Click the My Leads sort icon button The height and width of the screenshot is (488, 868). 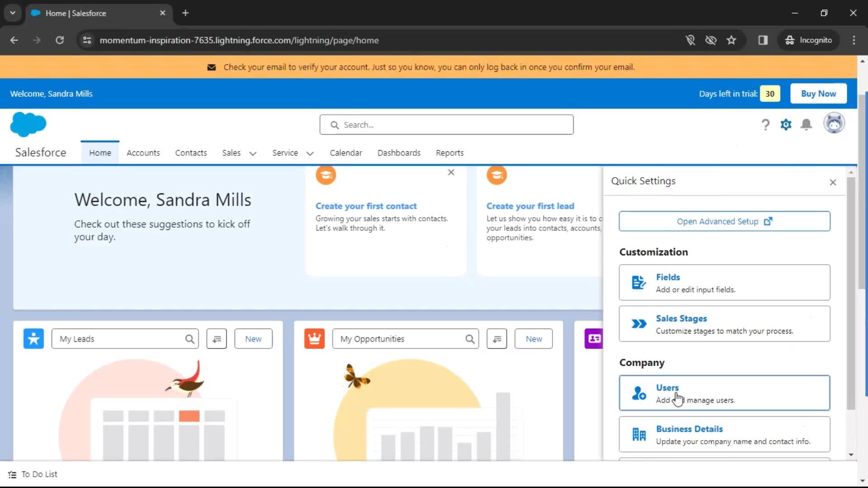pyautogui.click(x=217, y=339)
